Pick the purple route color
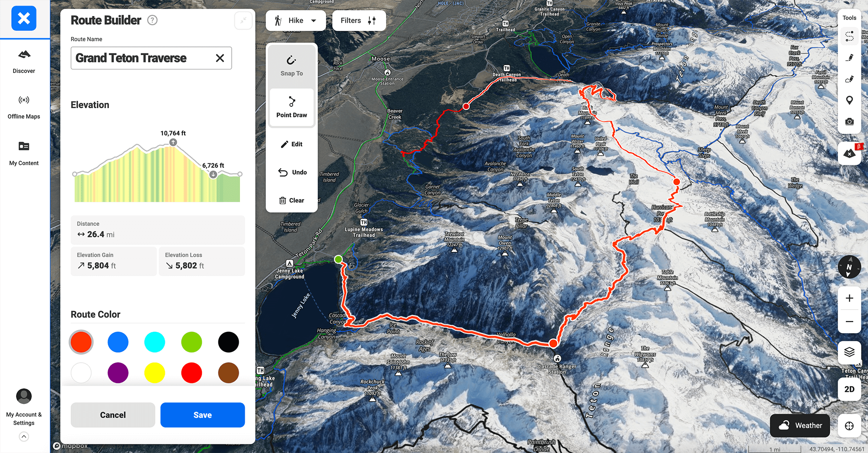Screen dimensions: 868x453 tap(118, 373)
